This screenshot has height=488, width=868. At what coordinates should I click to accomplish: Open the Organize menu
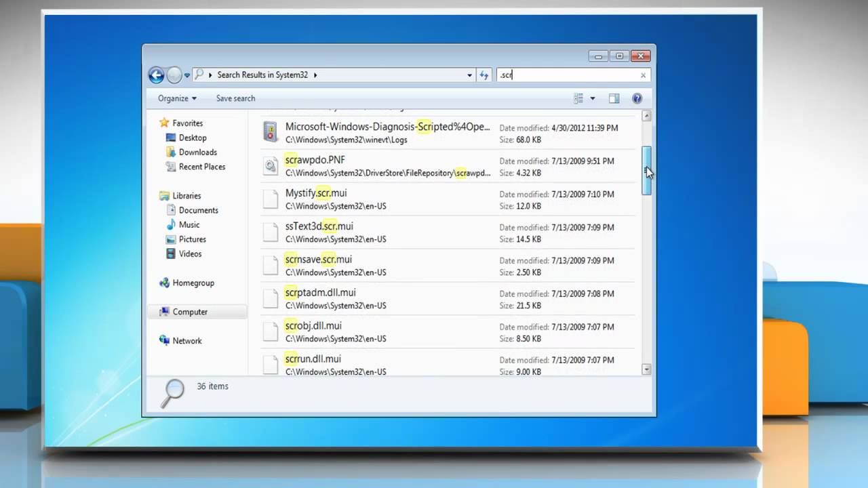(x=177, y=98)
